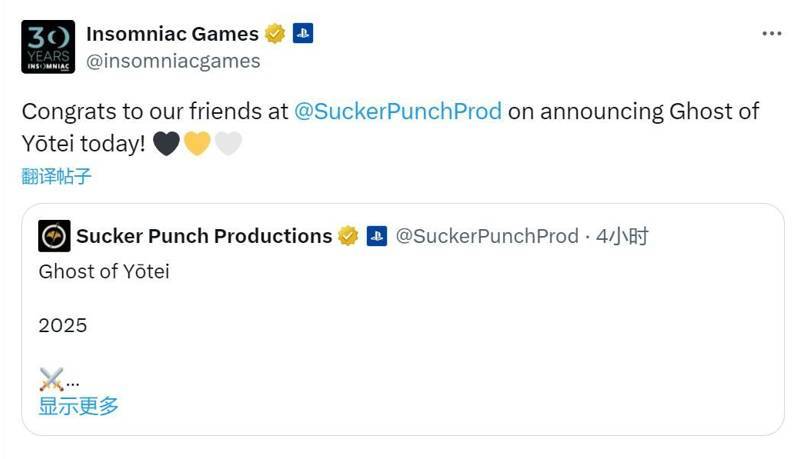Screen dimensions: 800x459
Task: Open Sucker Punch Productions name in quote
Action: tap(204, 236)
